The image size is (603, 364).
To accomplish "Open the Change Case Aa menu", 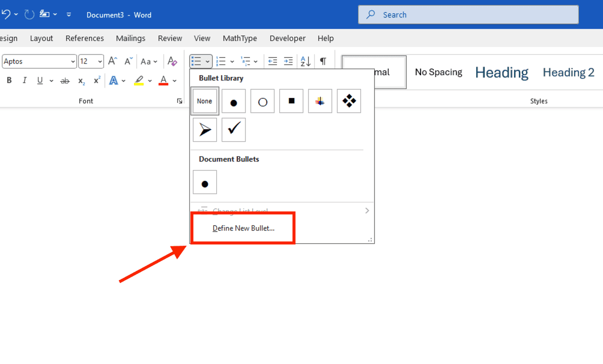I will click(x=149, y=61).
